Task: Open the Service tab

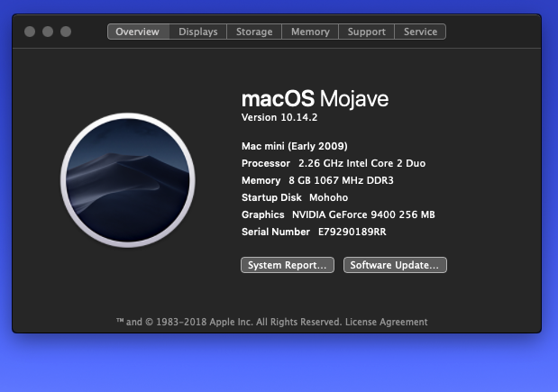Action: tap(420, 32)
